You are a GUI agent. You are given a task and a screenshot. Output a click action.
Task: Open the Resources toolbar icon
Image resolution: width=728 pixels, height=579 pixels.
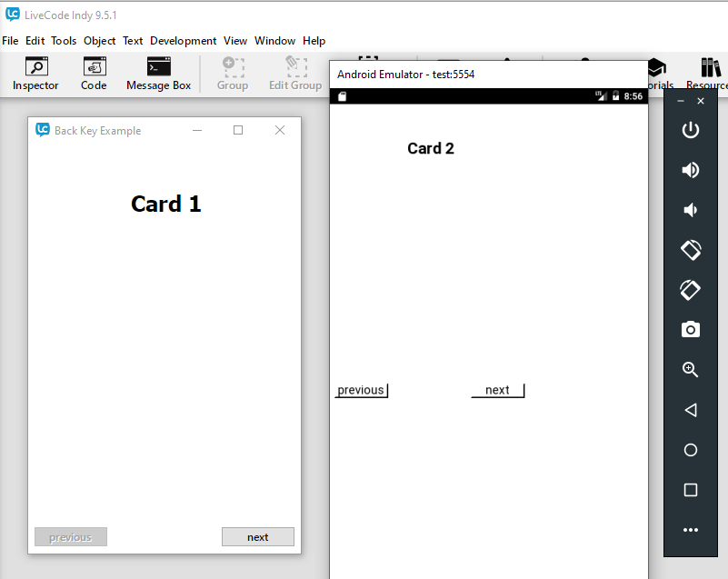(710, 74)
